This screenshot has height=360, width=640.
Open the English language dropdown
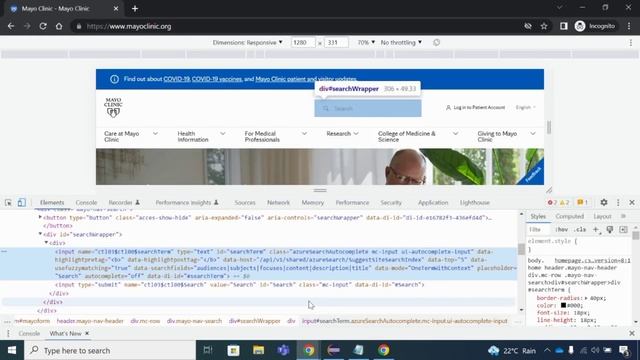pyautogui.click(x=526, y=107)
